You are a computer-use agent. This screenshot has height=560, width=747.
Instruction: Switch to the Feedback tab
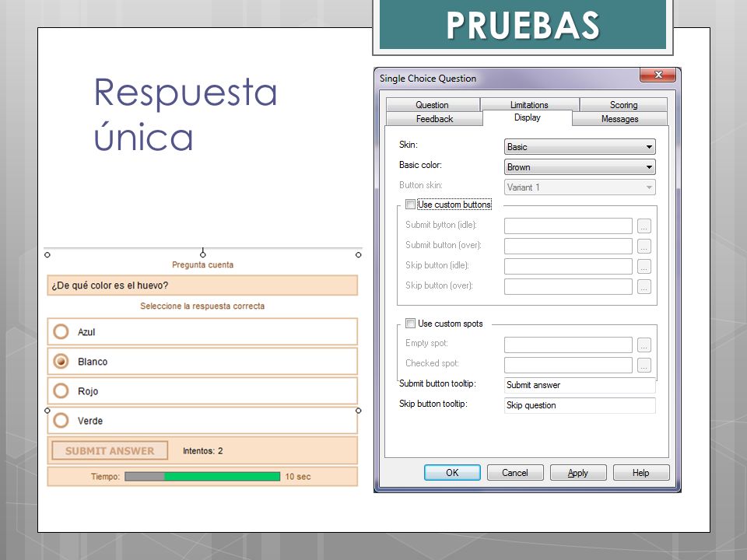[434, 119]
